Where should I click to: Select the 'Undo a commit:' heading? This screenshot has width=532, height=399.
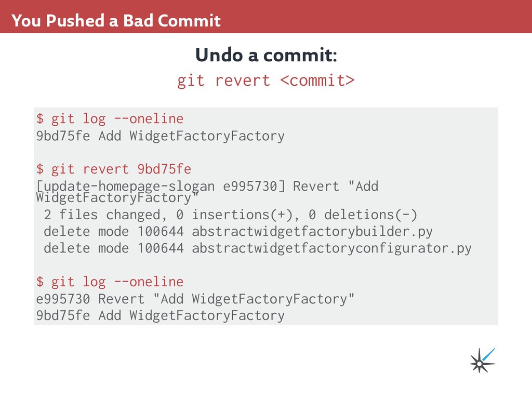pos(266,55)
